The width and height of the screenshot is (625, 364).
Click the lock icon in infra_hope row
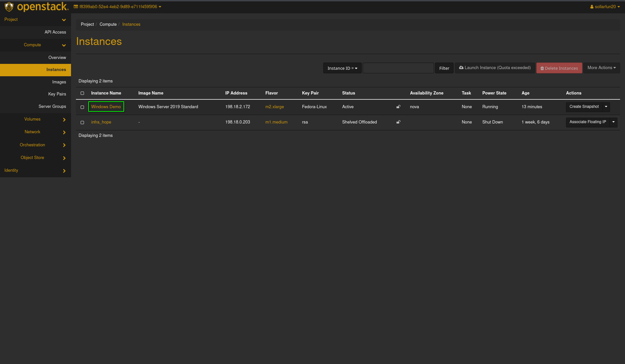coord(398,122)
